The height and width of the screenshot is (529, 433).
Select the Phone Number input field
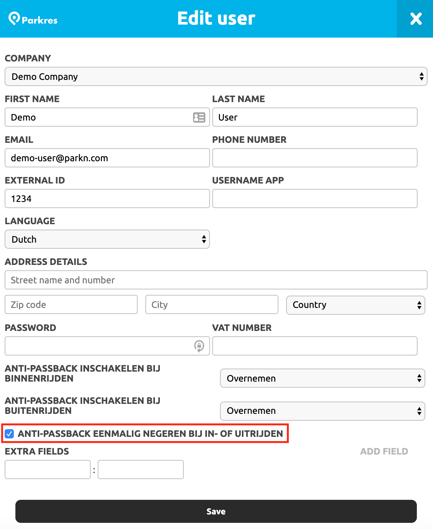coord(315,158)
